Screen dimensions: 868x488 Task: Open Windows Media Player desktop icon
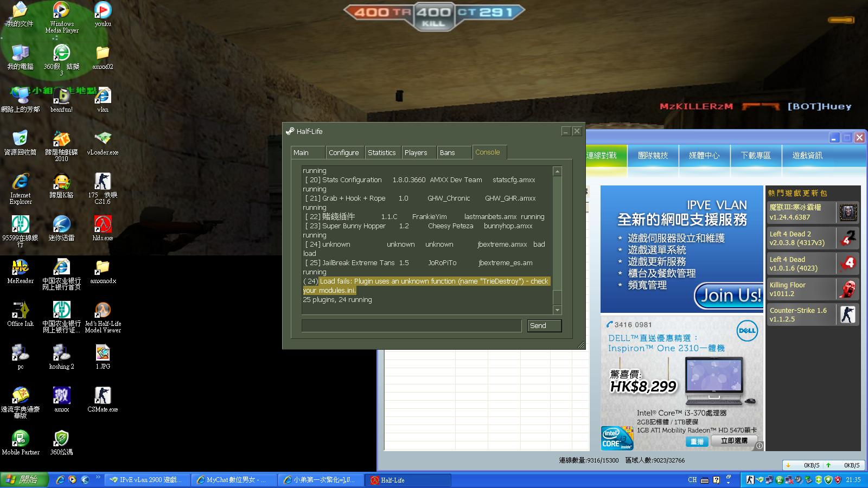tap(61, 17)
